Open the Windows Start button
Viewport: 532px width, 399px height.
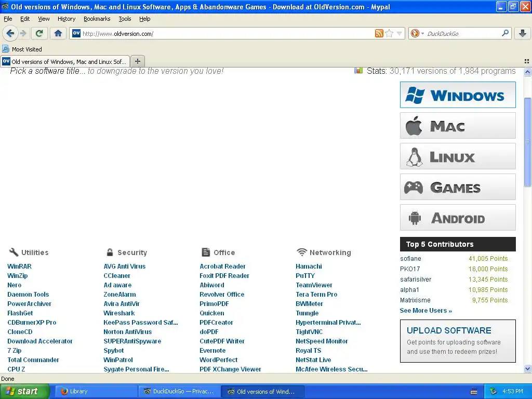[24, 391]
